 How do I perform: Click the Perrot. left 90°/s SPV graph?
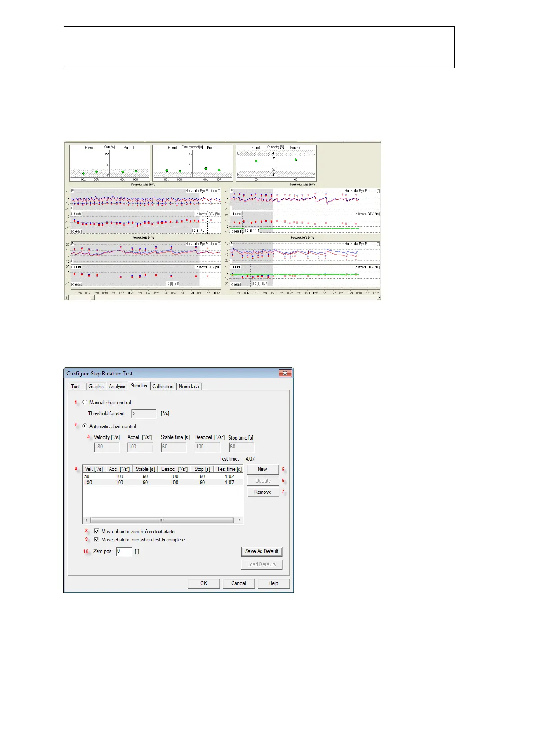pos(146,276)
